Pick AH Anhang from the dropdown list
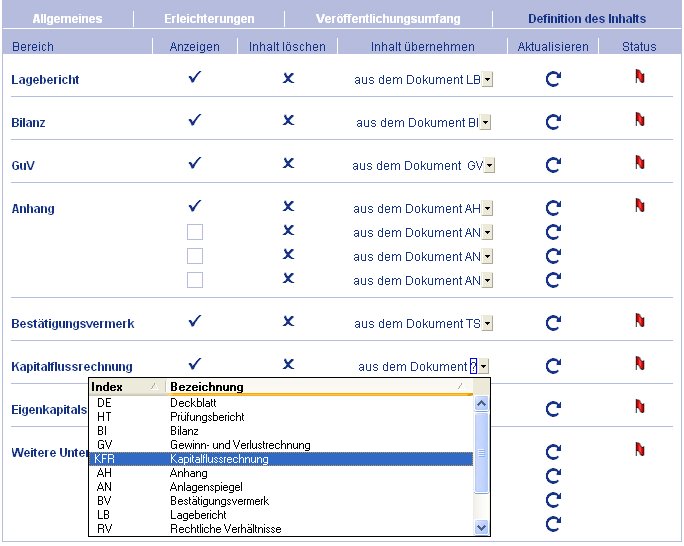Screen dimensions: 684x546 click(x=281, y=473)
